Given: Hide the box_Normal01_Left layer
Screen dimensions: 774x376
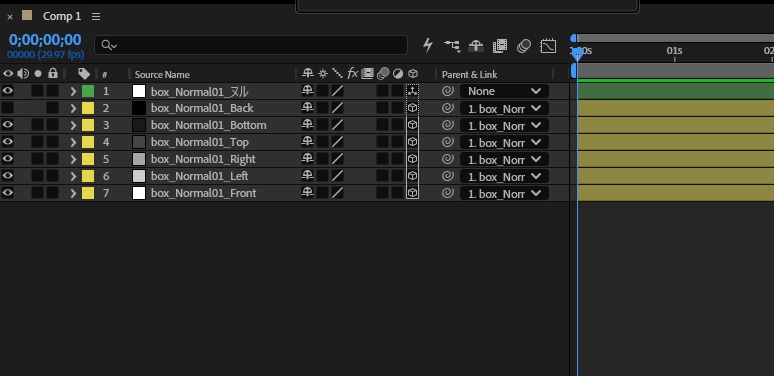Looking at the screenshot, I should (8, 176).
